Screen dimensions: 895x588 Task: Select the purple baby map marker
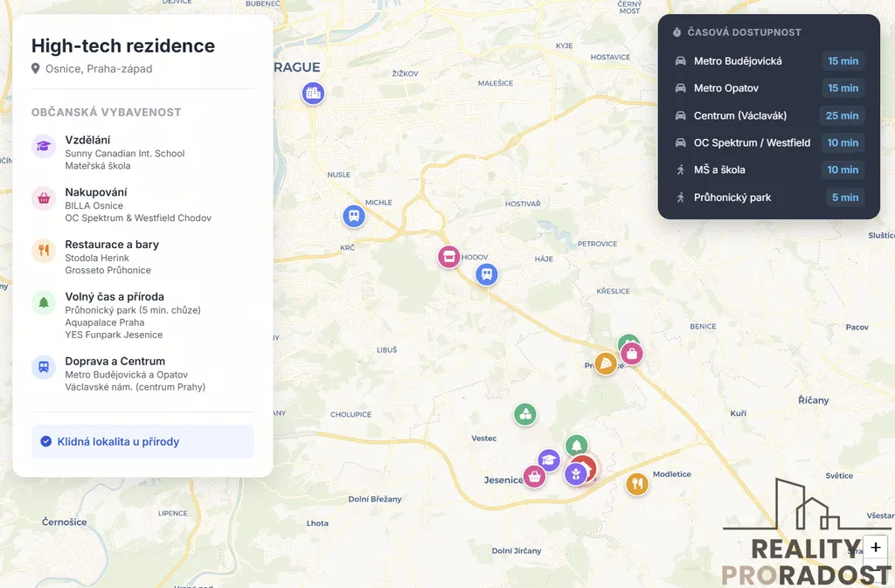click(x=575, y=474)
